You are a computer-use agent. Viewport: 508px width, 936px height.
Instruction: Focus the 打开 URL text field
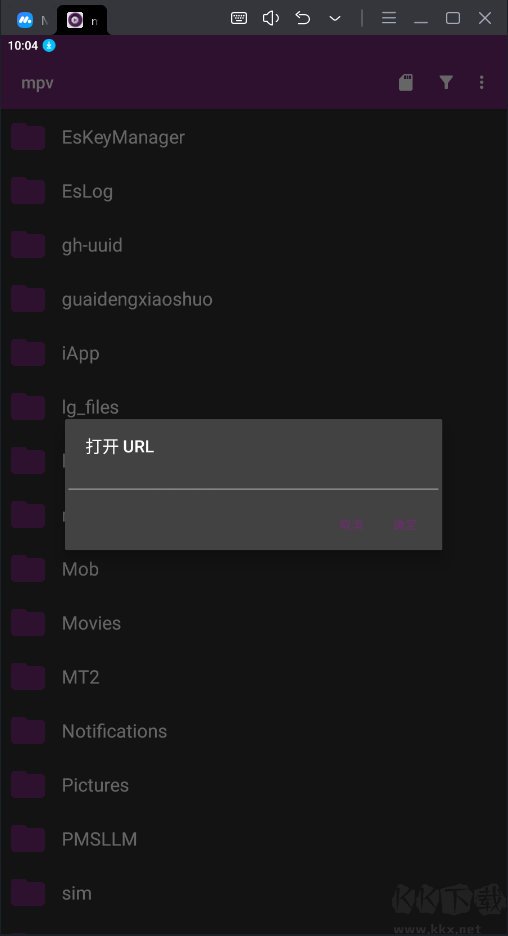253,478
